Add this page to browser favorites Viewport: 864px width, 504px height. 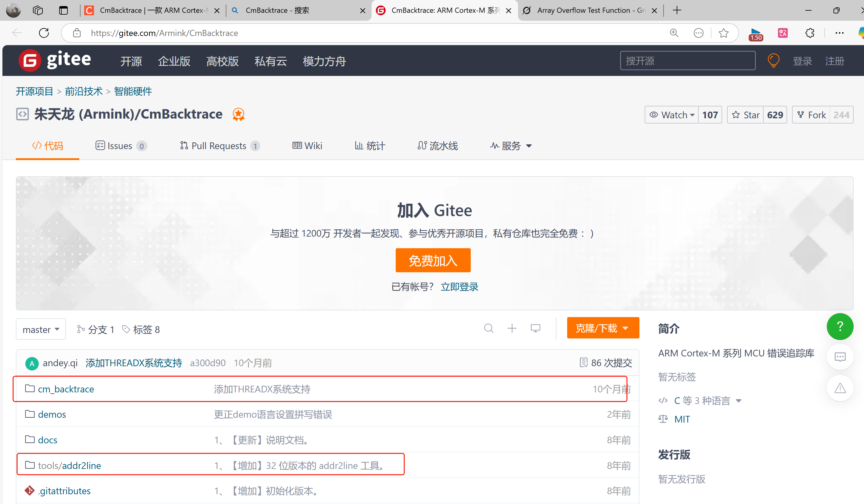click(723, 33)
